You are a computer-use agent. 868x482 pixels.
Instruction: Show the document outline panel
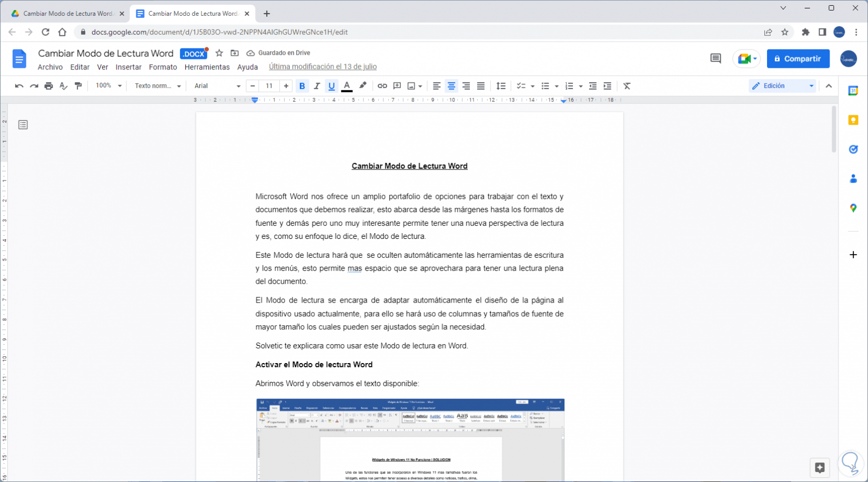23,125
